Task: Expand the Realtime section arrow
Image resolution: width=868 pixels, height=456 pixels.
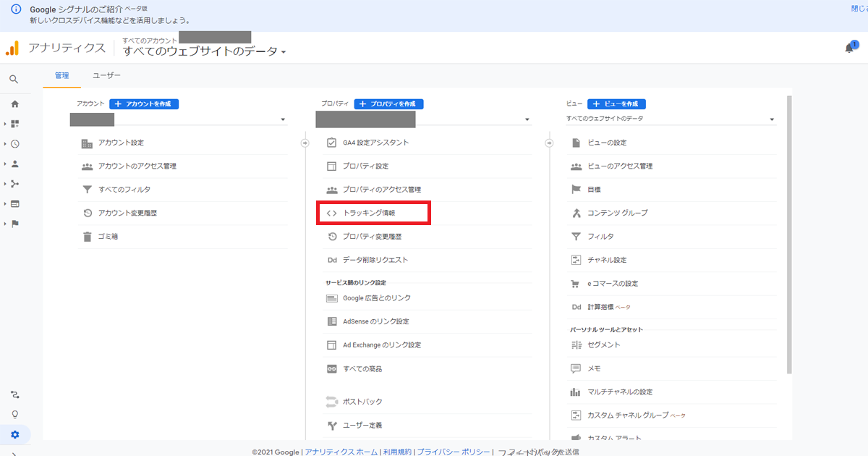Action: [x=5, y=144]
